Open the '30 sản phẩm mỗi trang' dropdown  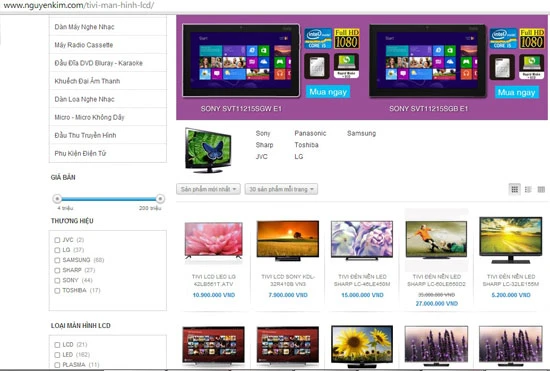[281, 189]
